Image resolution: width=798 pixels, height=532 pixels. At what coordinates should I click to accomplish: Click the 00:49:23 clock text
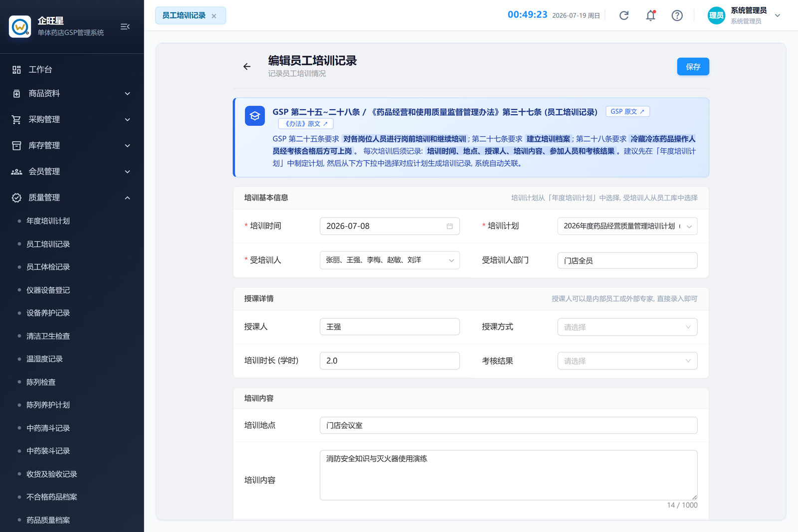[x=527, y=15]
